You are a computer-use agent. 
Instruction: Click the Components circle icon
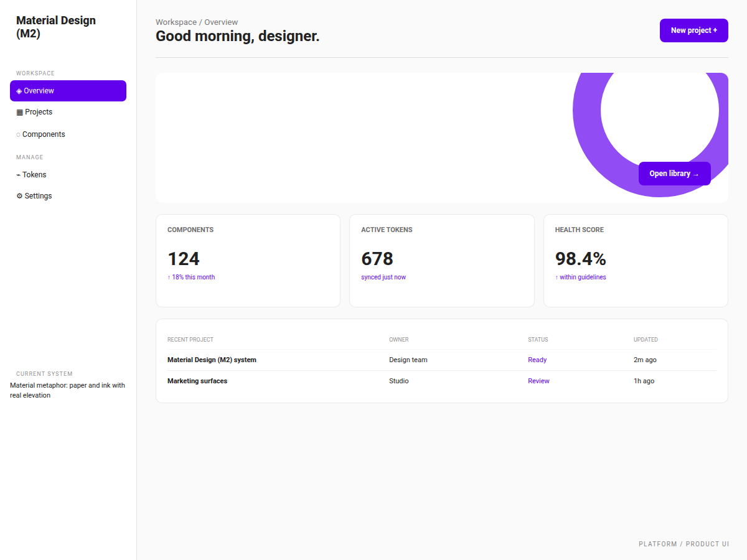pyautogui.click(x=18, y=134)
